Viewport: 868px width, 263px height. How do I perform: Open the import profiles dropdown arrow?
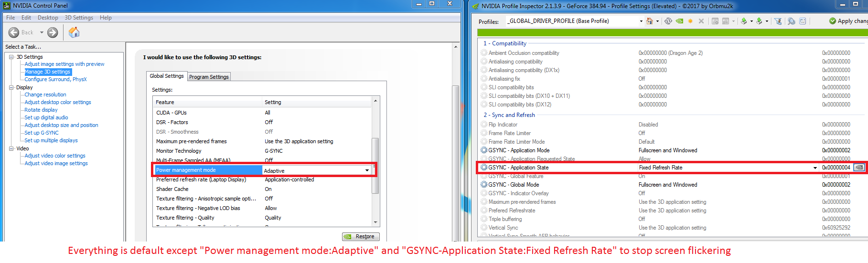pos(767,21)
